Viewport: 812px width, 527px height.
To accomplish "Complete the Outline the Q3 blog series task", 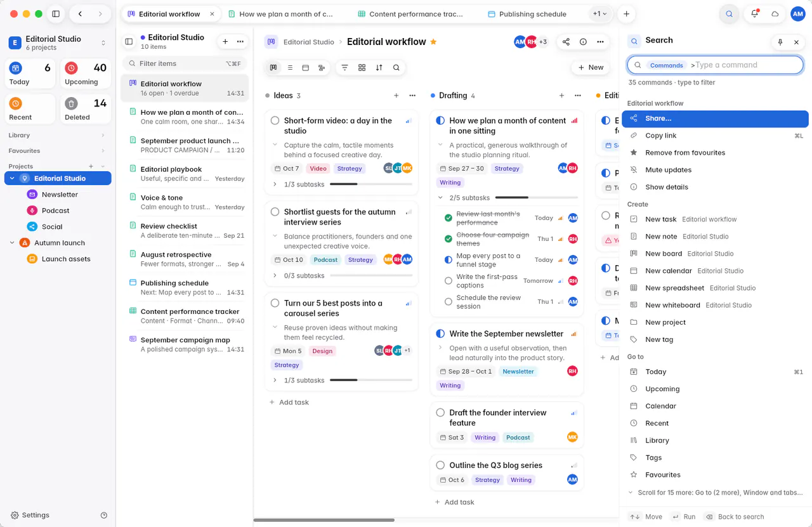I will pyautogui.click(x=440, y=465).
